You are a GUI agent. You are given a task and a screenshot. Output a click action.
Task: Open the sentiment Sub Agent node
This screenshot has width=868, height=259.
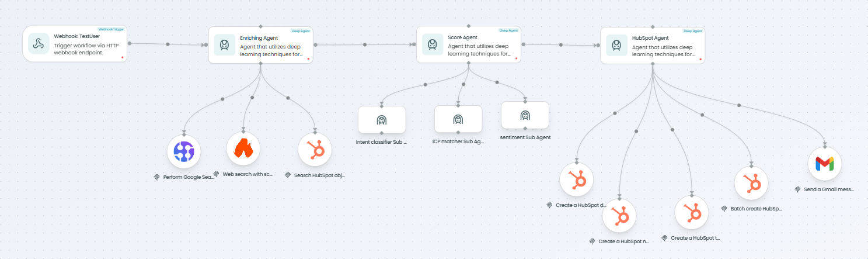[x=525, y=115]
